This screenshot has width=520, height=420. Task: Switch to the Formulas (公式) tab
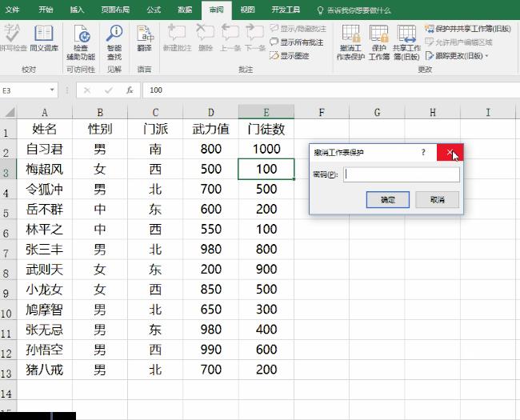(154, 10)
